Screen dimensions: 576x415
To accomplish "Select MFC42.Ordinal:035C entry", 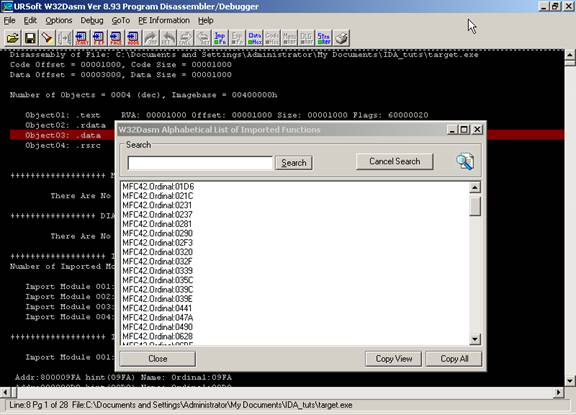I will (158, 280).
